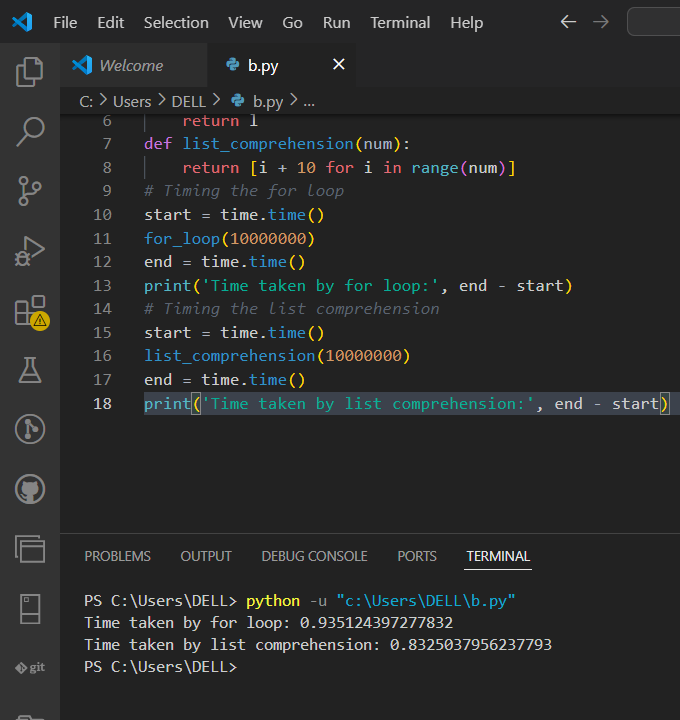Click the Python file icon in the breadcrumb

point(238,100)
